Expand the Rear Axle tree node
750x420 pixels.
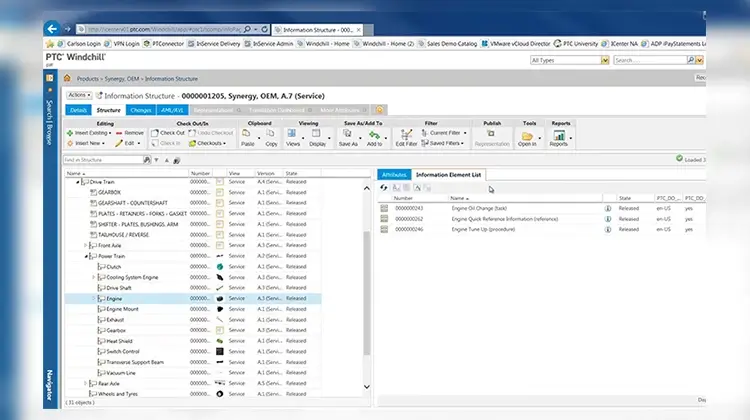(x=86, y=384)
